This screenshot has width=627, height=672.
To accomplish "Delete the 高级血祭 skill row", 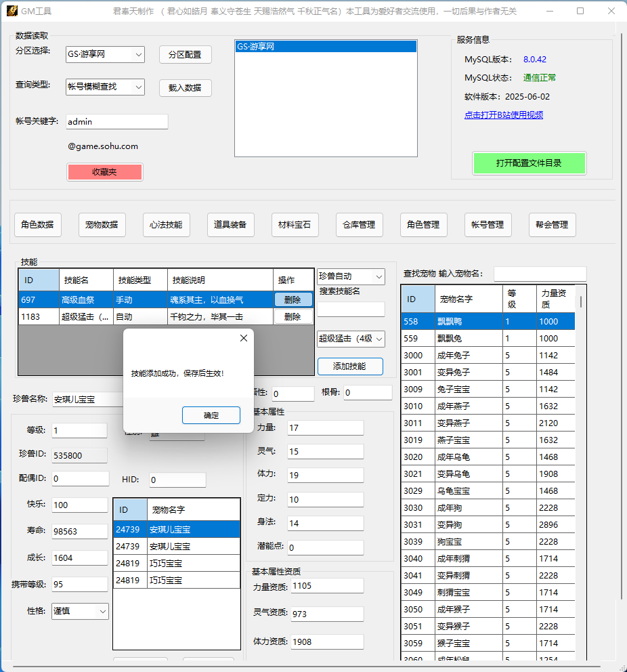I will tap(293, 299).
